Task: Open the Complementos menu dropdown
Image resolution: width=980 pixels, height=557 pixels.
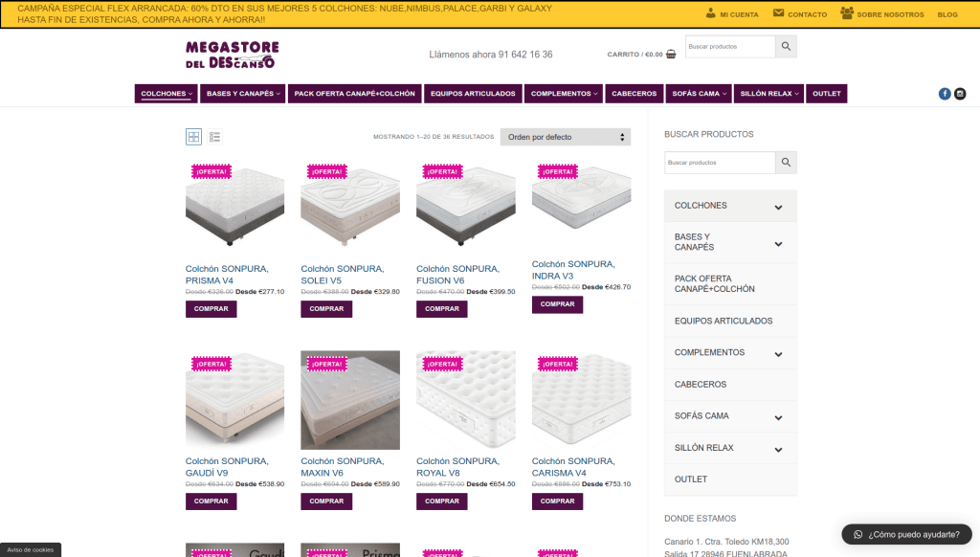Action: click(x=564, y=94)
